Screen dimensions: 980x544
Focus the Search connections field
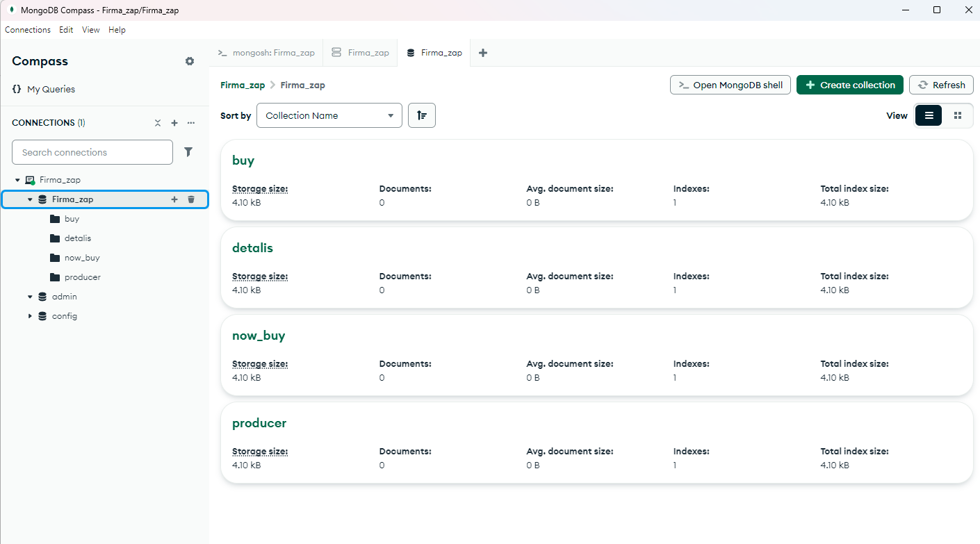(92, 152)
